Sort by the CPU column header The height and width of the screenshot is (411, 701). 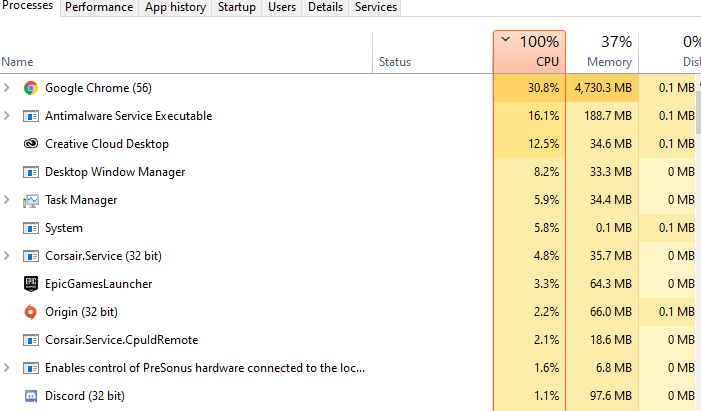pos(529,52)
